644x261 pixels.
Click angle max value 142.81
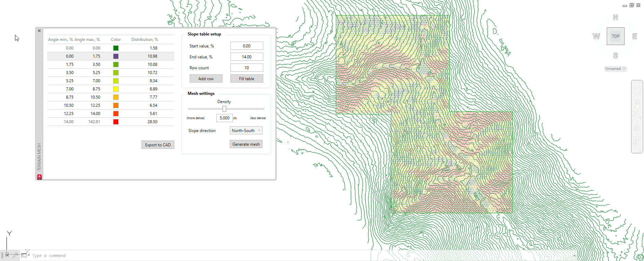point(94,122)
